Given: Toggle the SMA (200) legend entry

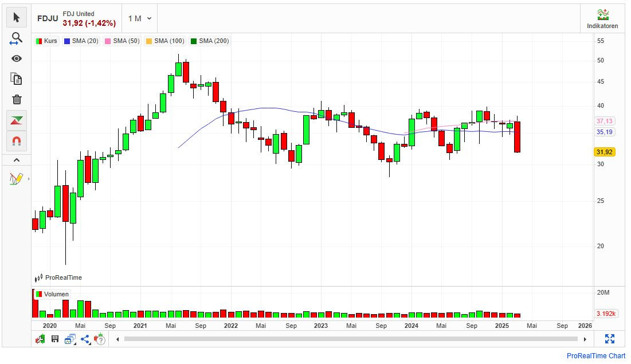Looking at the screenshot, I should pos(210,41).
